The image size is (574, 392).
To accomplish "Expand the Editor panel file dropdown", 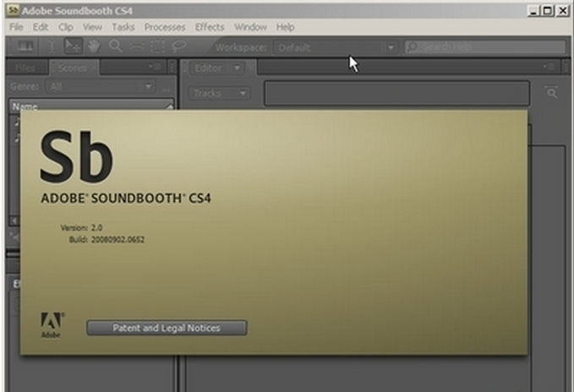I will point(238,68).
